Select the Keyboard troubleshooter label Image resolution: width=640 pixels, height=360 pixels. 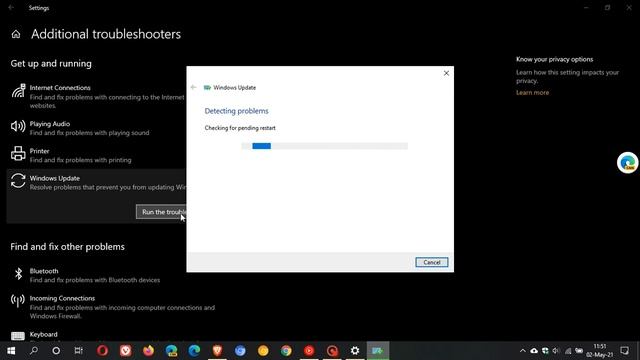coord(43,334)
